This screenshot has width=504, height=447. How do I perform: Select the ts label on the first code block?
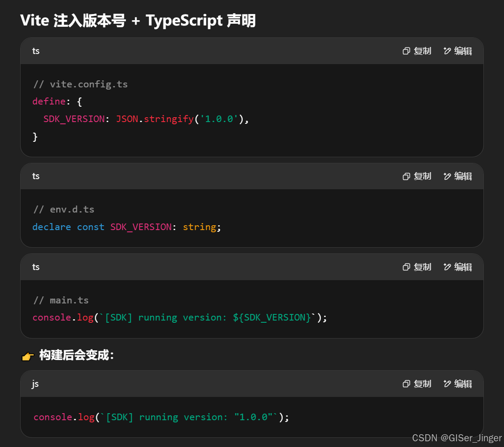36,51
